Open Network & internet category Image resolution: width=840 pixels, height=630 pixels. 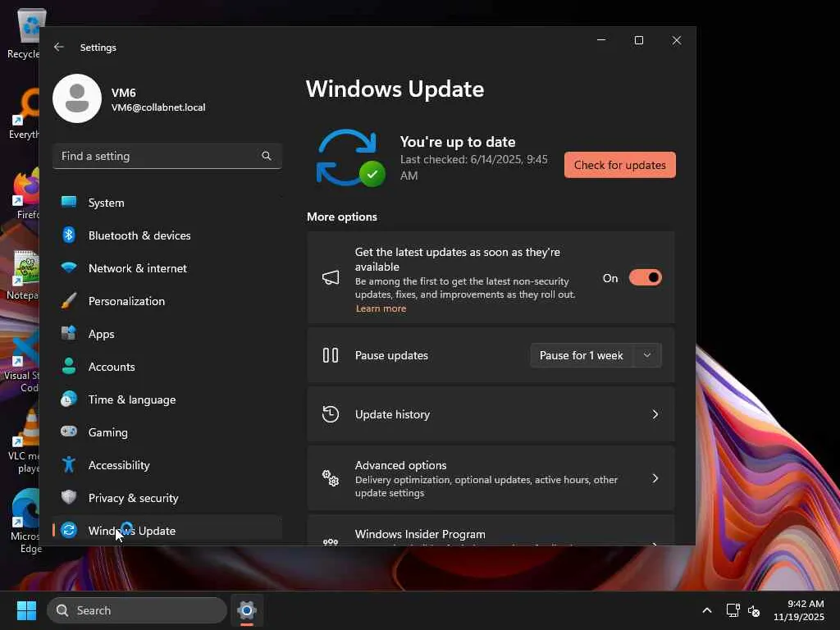coord(167,268)
